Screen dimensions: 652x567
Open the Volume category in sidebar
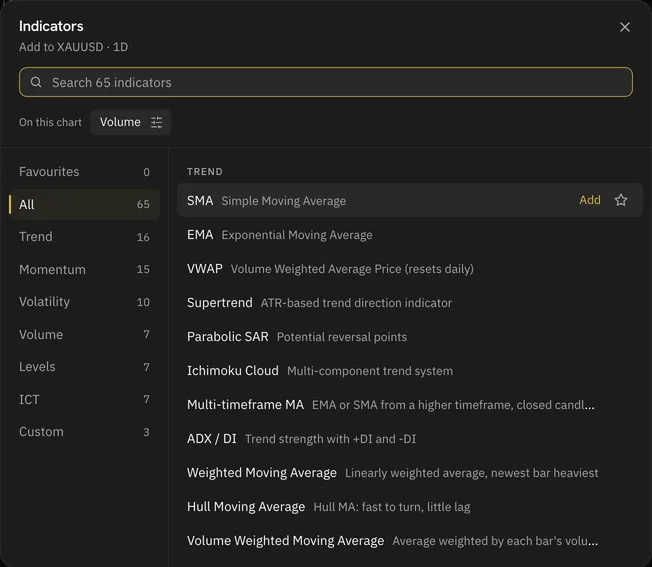(x=84, y=334)
